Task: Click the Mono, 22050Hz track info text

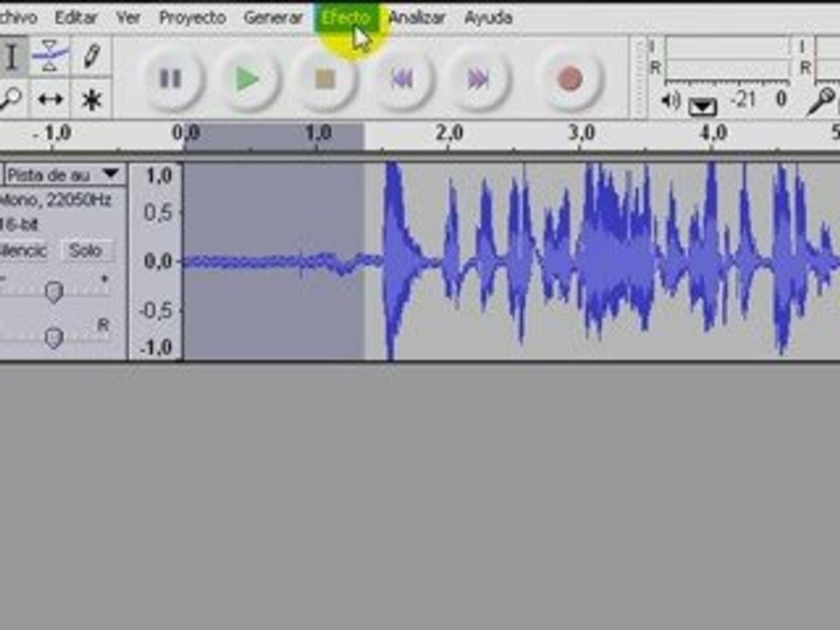Action: [x=56, y=200]
